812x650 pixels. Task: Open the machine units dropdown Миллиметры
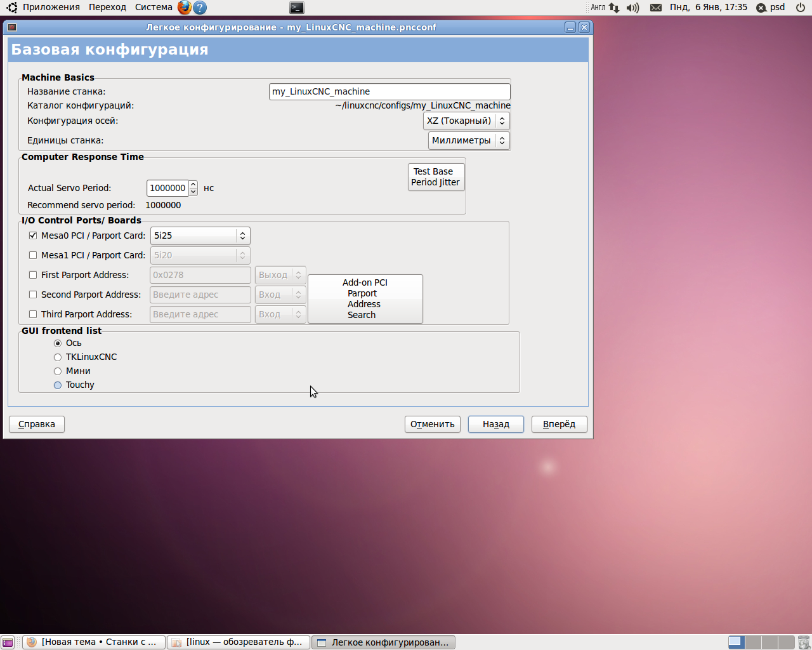[469, 140]
